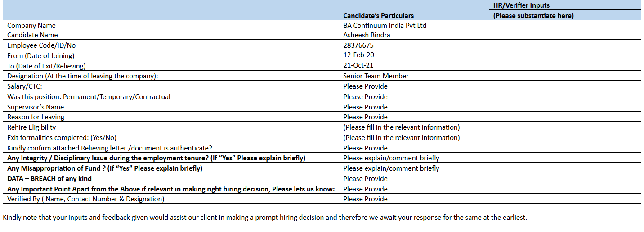Click the Misappropriation of Fund comment cell
Image resolution: width=644 pixels, height=232 pixels.
coord(391,168)
